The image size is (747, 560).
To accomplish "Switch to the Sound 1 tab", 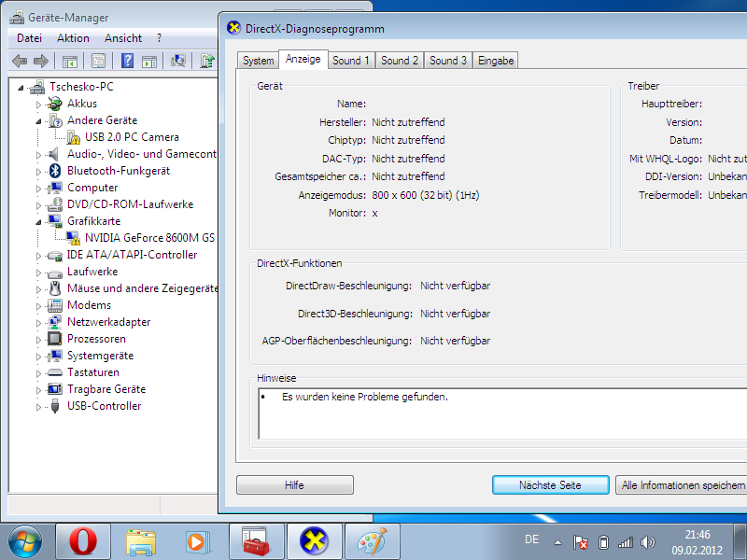I will click(x=351, y=61).
